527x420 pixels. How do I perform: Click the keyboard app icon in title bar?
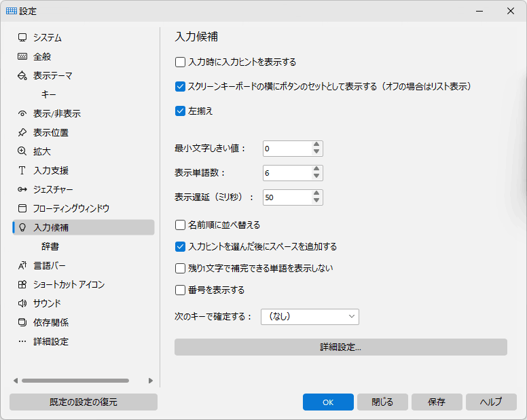coord(12,11)
